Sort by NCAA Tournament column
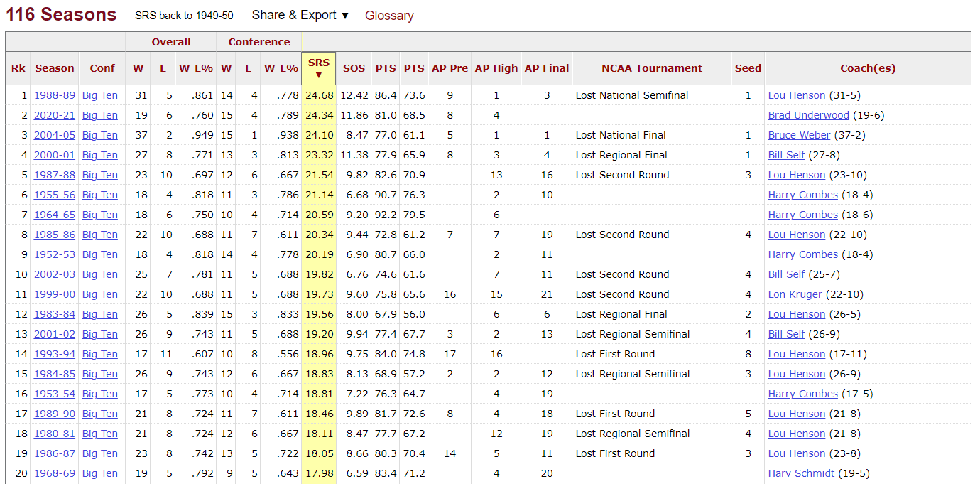The width and height of the screenshot is (980, 484). (651, 68)
